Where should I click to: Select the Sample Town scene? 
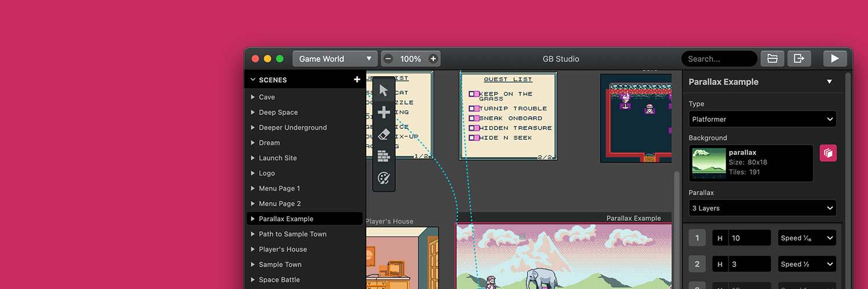tap(305, 265)
